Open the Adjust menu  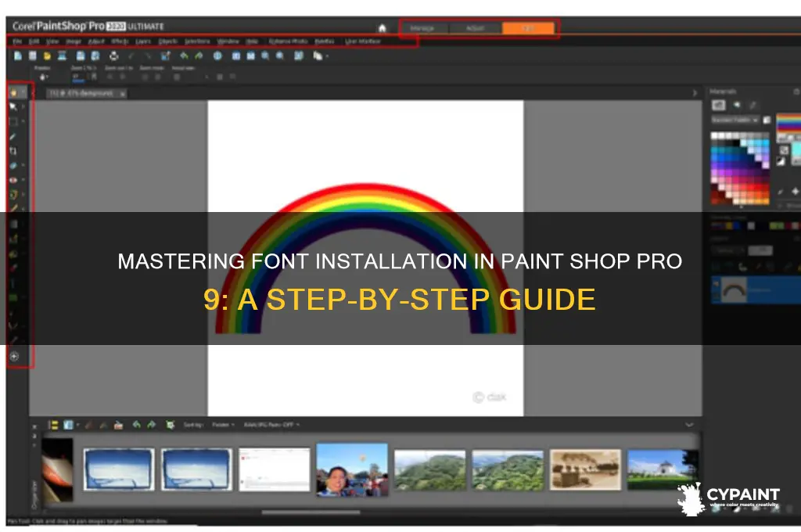point(96,41)
